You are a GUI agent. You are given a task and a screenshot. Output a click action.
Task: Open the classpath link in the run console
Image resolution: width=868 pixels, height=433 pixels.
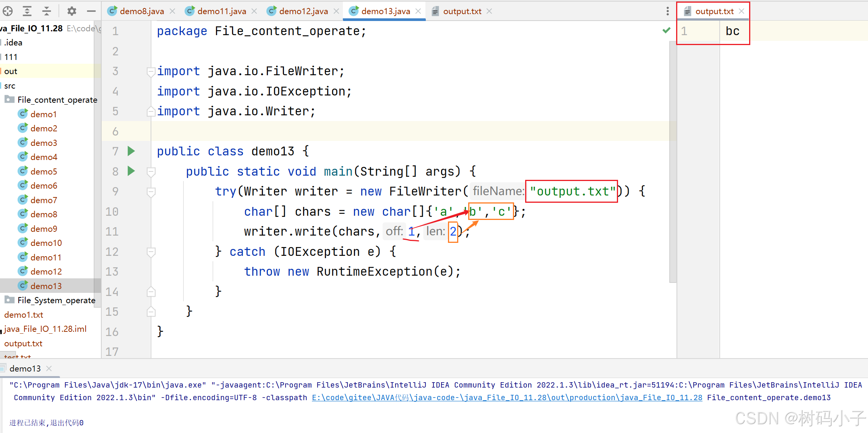tap(507, 397)
